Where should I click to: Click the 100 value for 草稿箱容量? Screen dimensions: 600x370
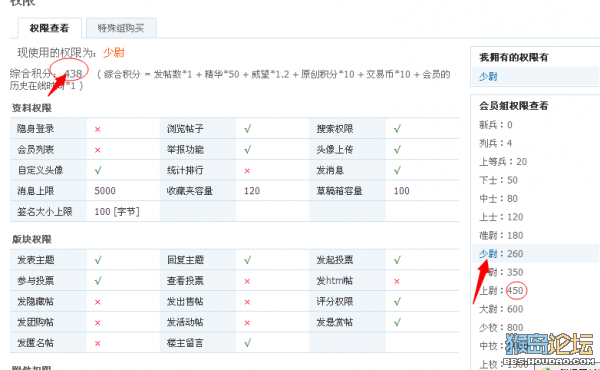coord(401,191)
